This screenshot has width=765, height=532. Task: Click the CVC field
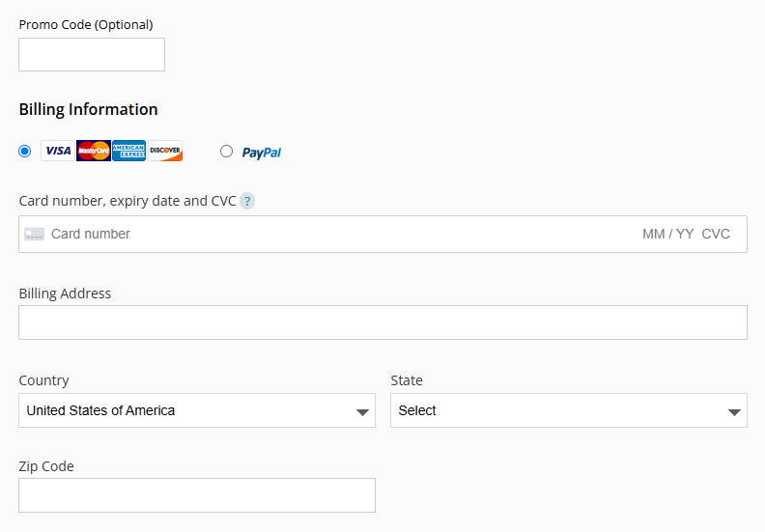point(716,234)
